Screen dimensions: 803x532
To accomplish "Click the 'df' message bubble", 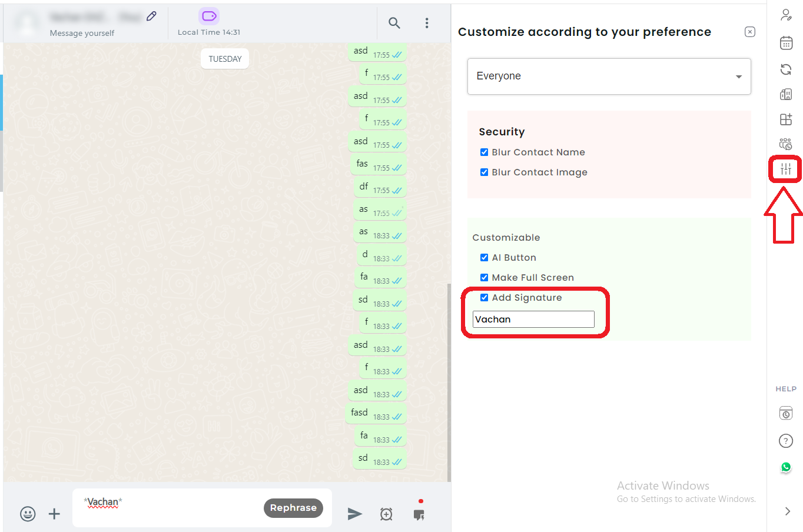I will click(x=381, y=187).
